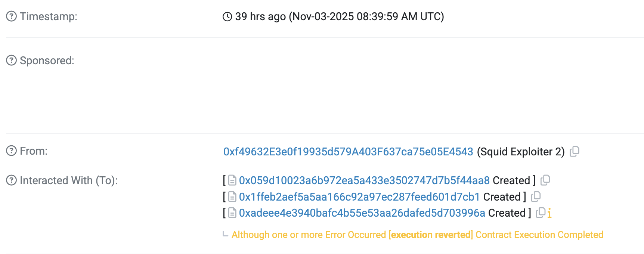The image size is (644, 254).
Task: Click help icon beside From label
Action: 12,151
